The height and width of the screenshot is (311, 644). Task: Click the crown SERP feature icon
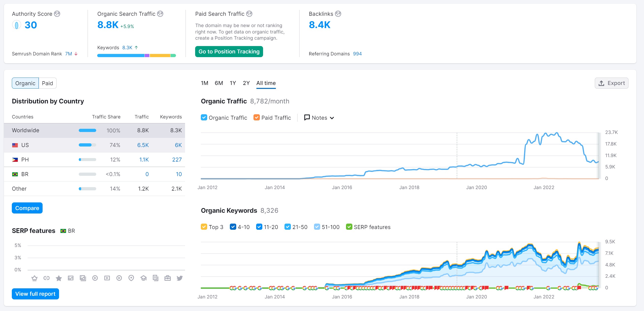coord(34,278)
